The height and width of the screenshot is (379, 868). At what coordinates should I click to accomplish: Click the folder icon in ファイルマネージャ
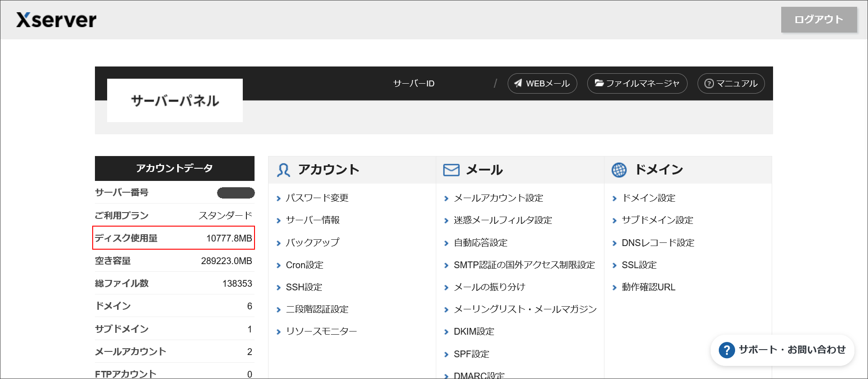pos(599,83)
